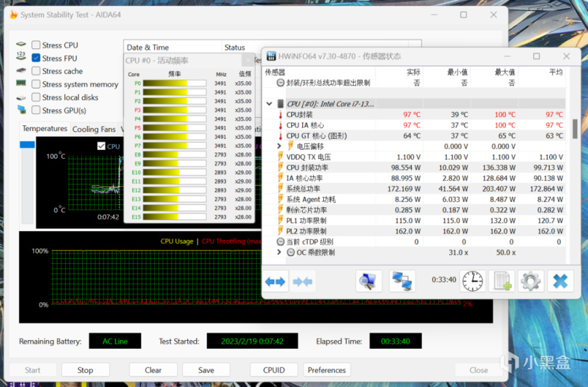Click the 系统总功率 lightning icon
The image size is (588, 387).
pos(280,189)
